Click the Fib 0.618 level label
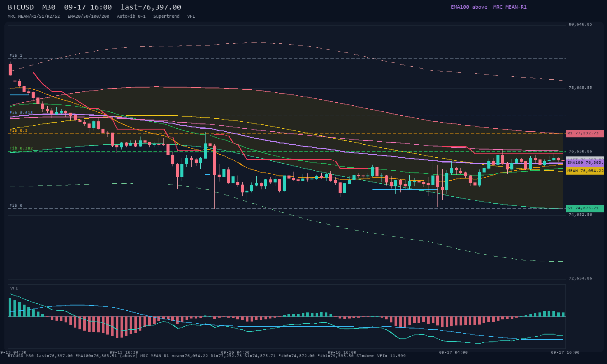Screen dimensions: 607x364 click(x=21, y=113)
